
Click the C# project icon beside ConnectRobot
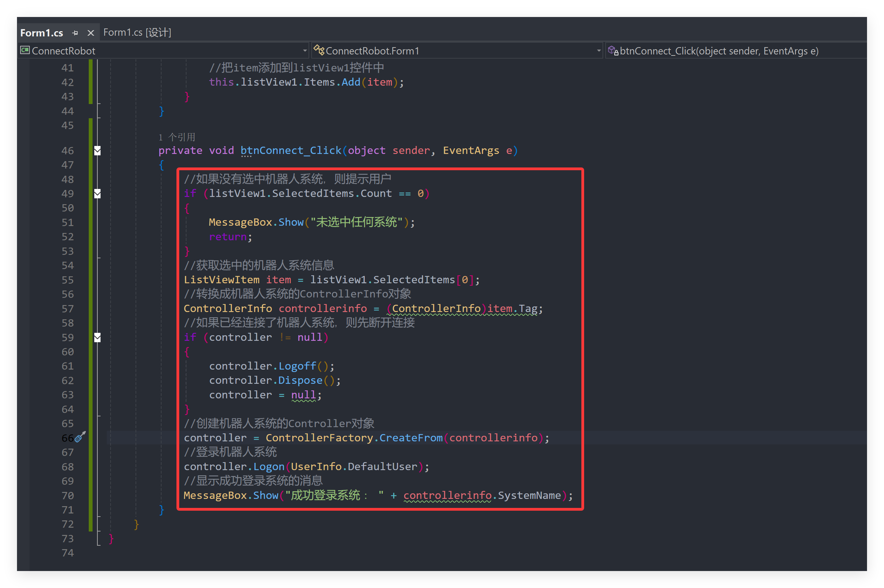(x=25, y=50)
